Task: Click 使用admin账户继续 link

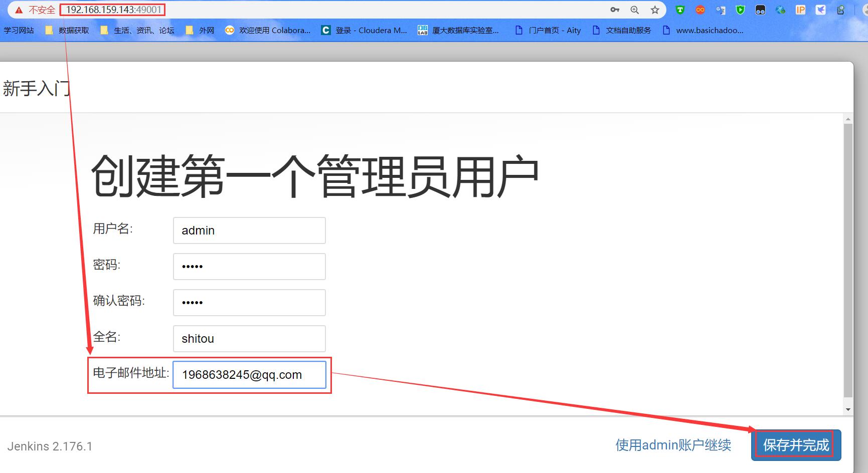Action: (673, 445)
